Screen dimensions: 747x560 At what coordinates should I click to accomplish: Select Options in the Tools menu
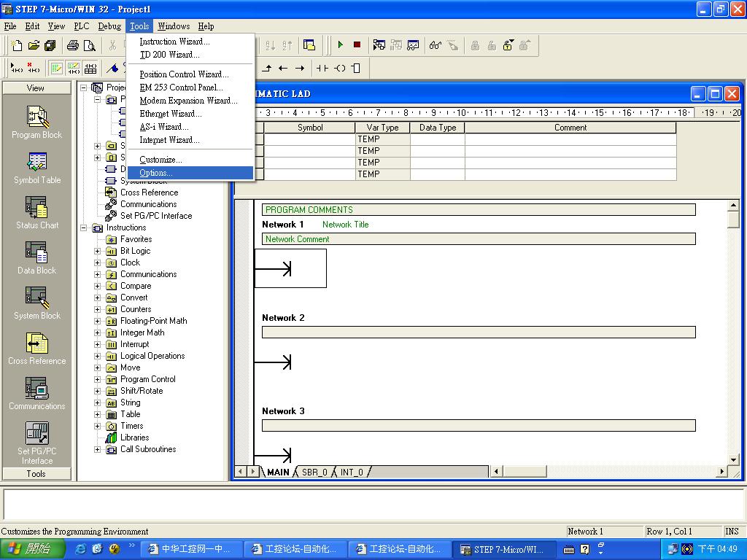tap(190, 173)
